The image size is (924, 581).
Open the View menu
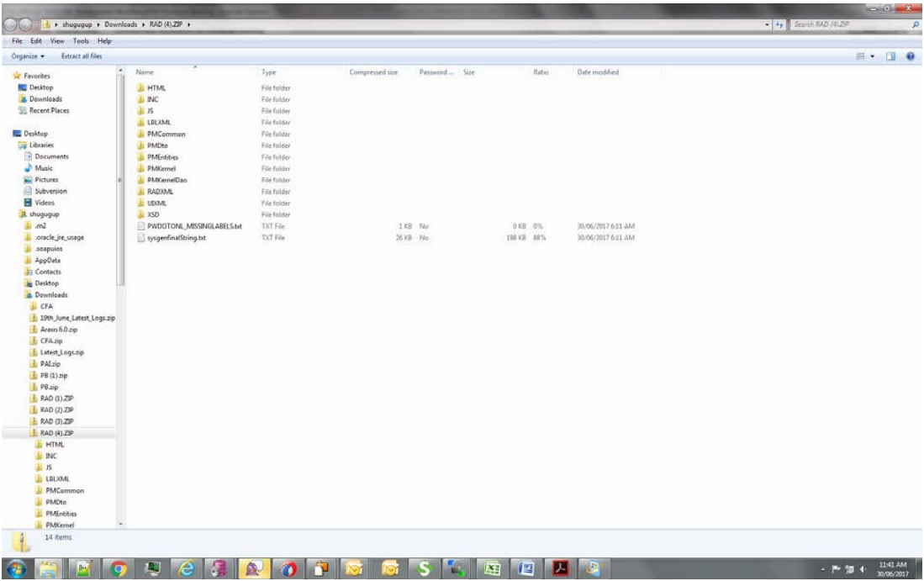(x=57, y=41)
